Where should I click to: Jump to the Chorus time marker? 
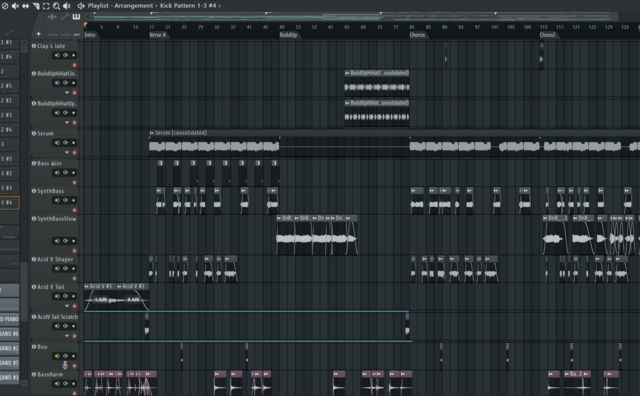tap(418, 35)
